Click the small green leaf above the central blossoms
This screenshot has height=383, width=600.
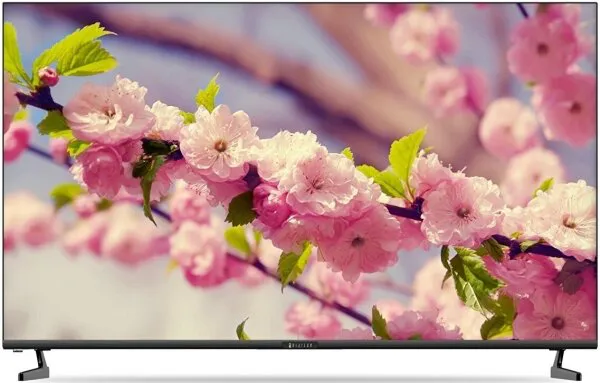208,94
